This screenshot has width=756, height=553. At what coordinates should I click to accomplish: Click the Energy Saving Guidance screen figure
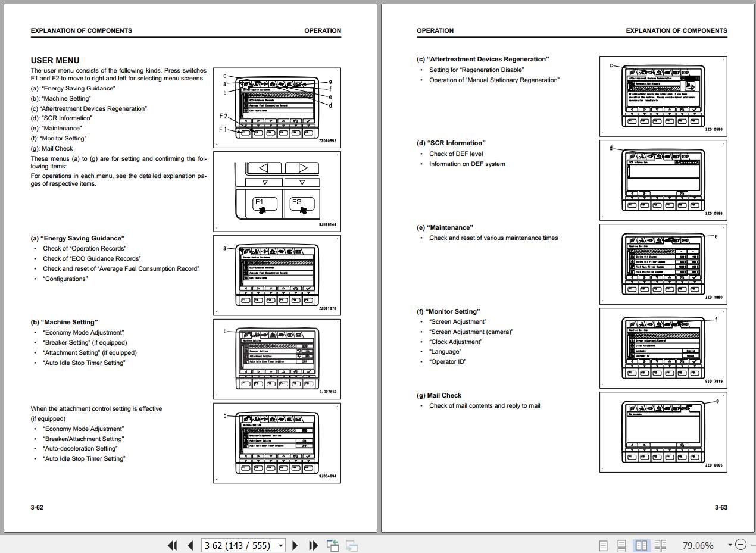point(277,274)
